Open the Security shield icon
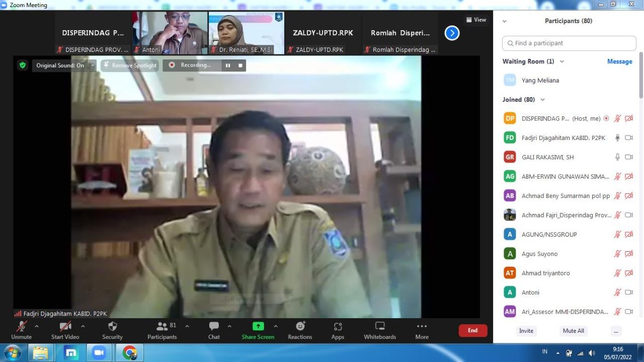644x362 pixels. pyautogui.click(x=112, y=326)
